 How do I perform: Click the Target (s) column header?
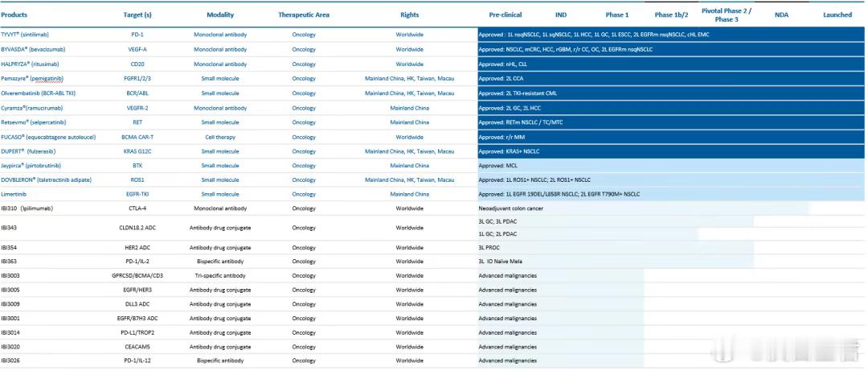tap(137, 15)
